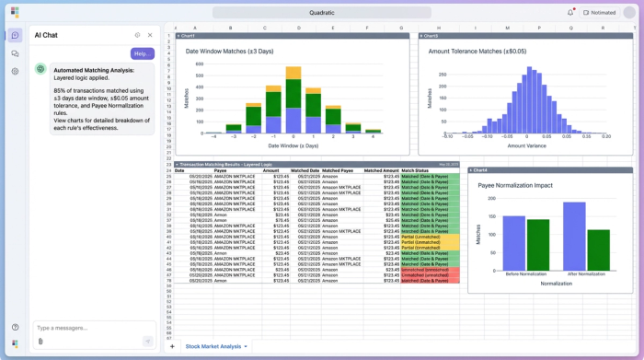The image size is (644, 360).
Task: Click the Amount column header in the table
Action: [x=270, y=170]
